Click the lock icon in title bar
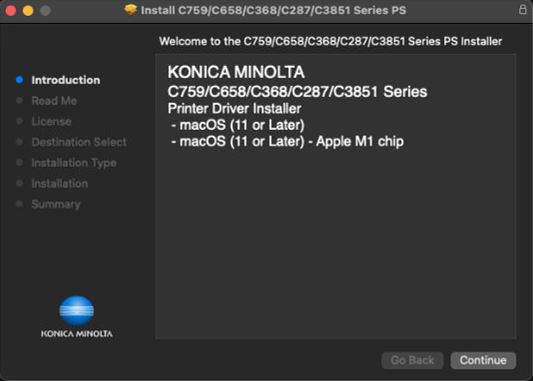The image size is (533, 381). [523, 10]
